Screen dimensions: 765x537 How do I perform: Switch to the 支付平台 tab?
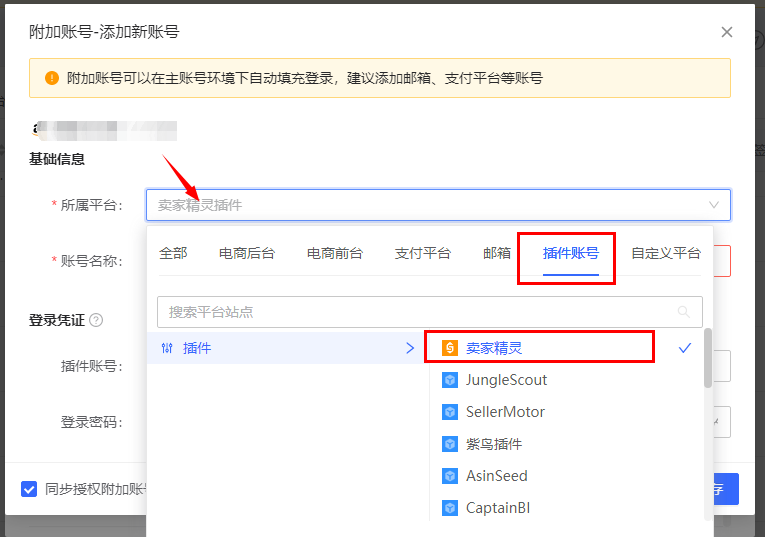coord(423,253)
